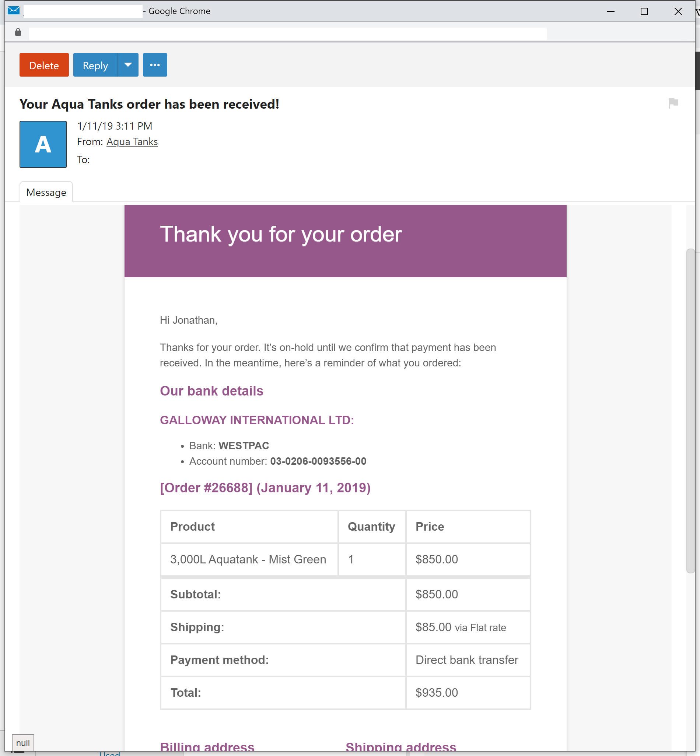
Task: Close the email popup window
Action: coord(678,11)
